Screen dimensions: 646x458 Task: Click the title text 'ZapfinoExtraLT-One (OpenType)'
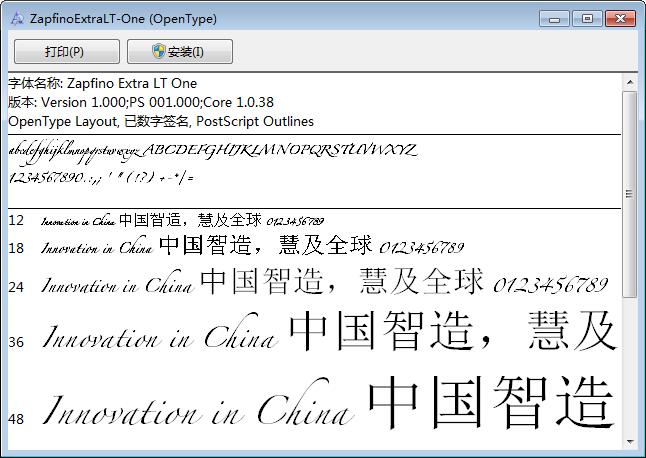pyautogui.click(x=123, y=19)
